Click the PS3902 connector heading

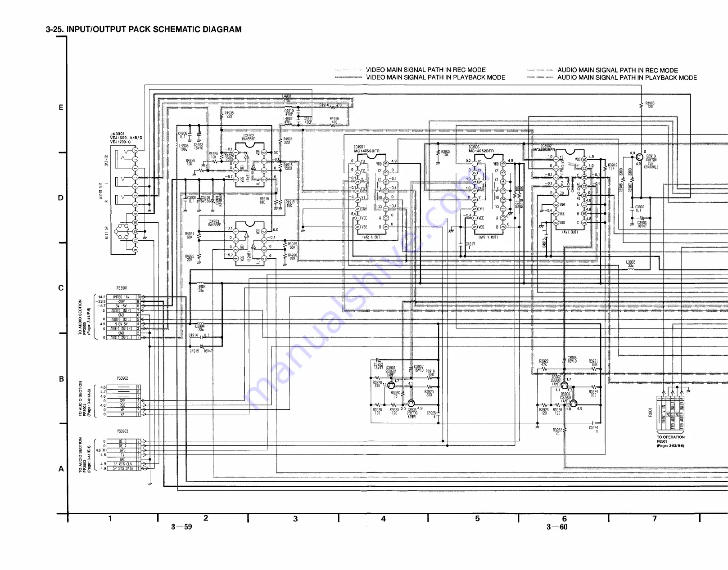click(x=122, y=378)
